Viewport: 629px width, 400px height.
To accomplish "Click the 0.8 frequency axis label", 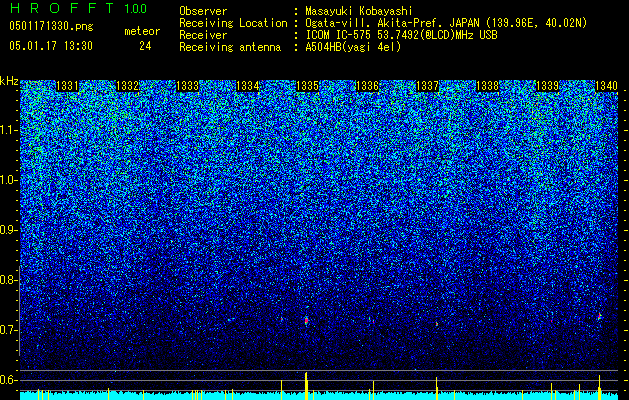I will pyautogui.click(x=9, y=280).
